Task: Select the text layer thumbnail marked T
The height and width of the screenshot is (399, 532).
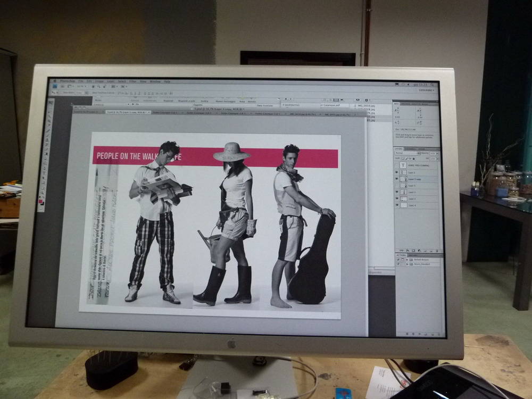Action: pyautogui.click(x=403, y=165)
